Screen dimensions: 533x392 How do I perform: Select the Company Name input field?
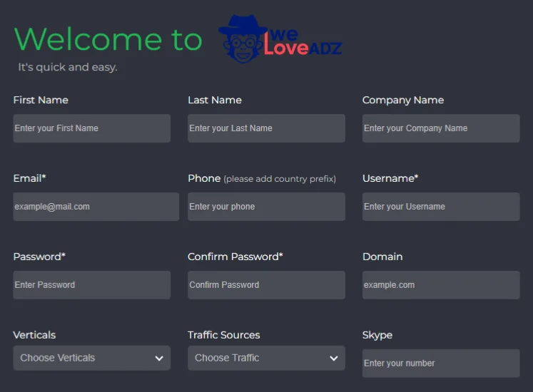[x=441, y=128]
